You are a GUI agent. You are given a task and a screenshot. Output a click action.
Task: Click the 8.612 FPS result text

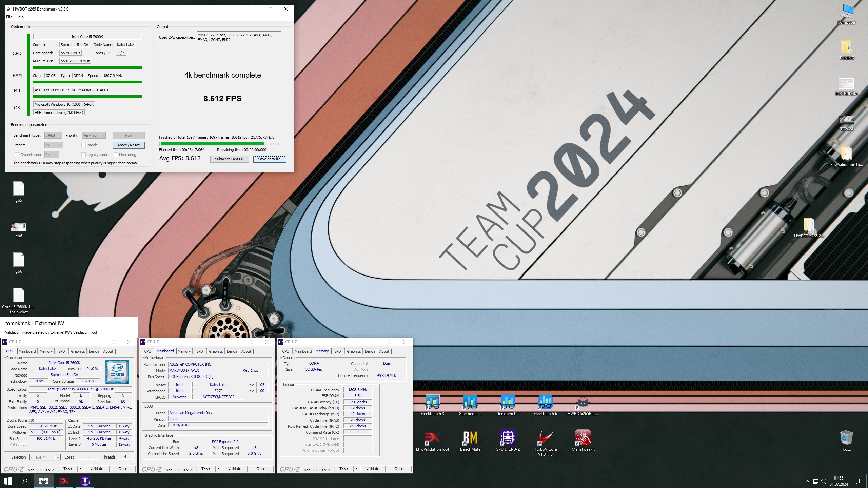click(222, 99)
